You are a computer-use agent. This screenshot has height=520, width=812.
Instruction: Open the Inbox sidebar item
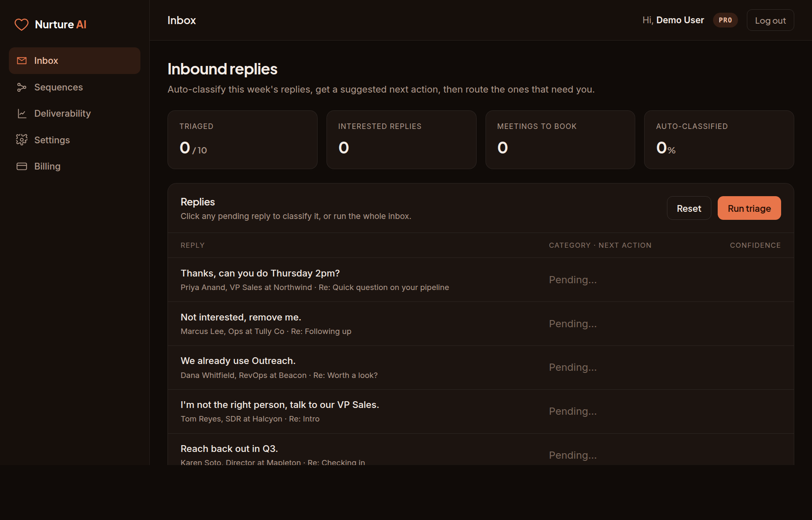74,60
